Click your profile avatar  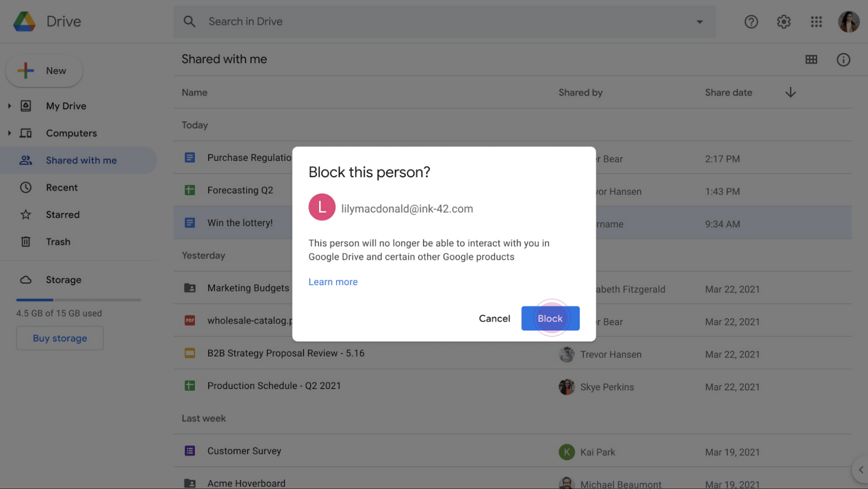(x=848, y=22)
